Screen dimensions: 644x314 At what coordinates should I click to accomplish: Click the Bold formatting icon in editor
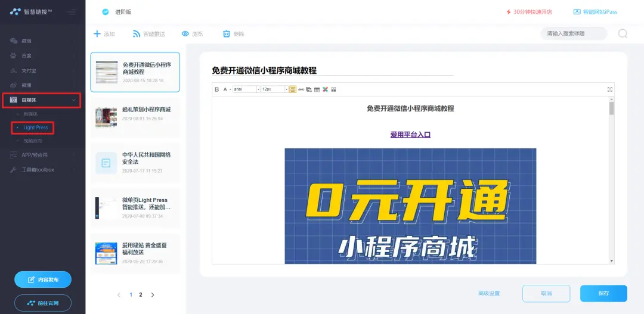217,89
